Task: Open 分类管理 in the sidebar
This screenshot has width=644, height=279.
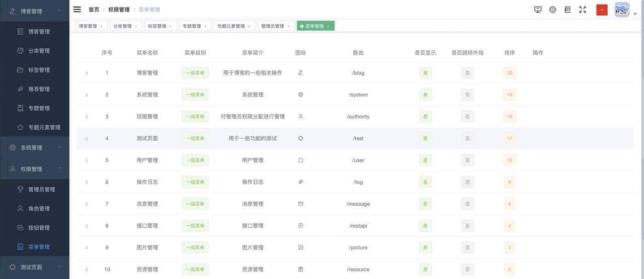Action: (35, 50)
